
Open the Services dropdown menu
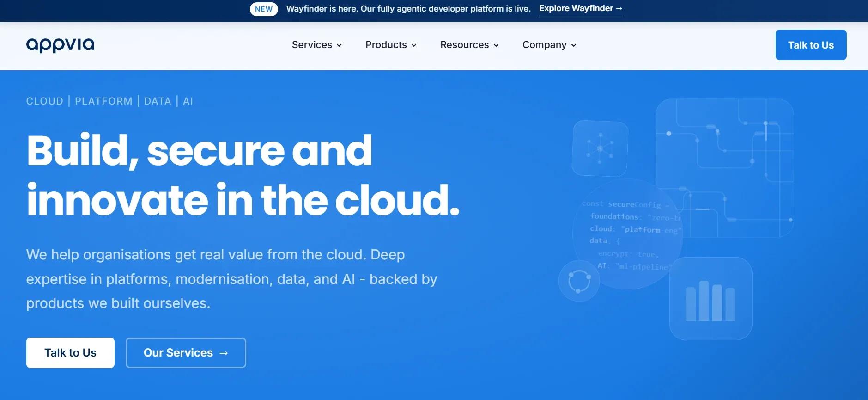[x=317, y=45]
